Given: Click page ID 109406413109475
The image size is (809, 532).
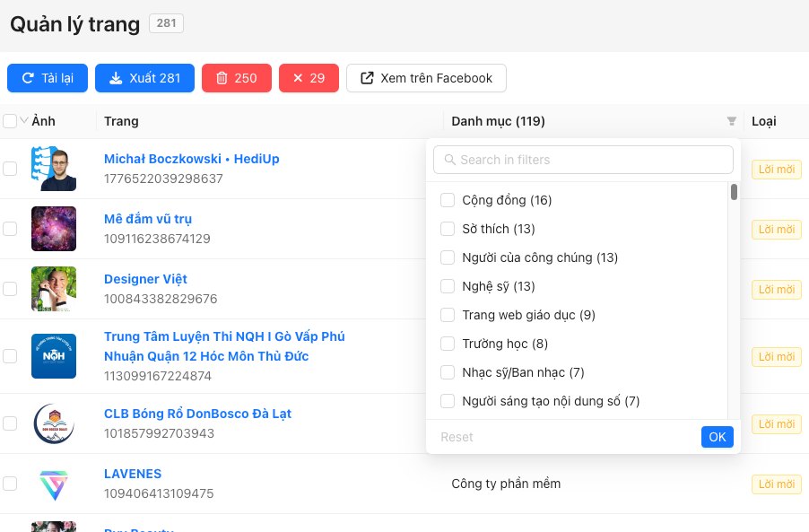Looking at the screenshot, I should tap(159, 493).
